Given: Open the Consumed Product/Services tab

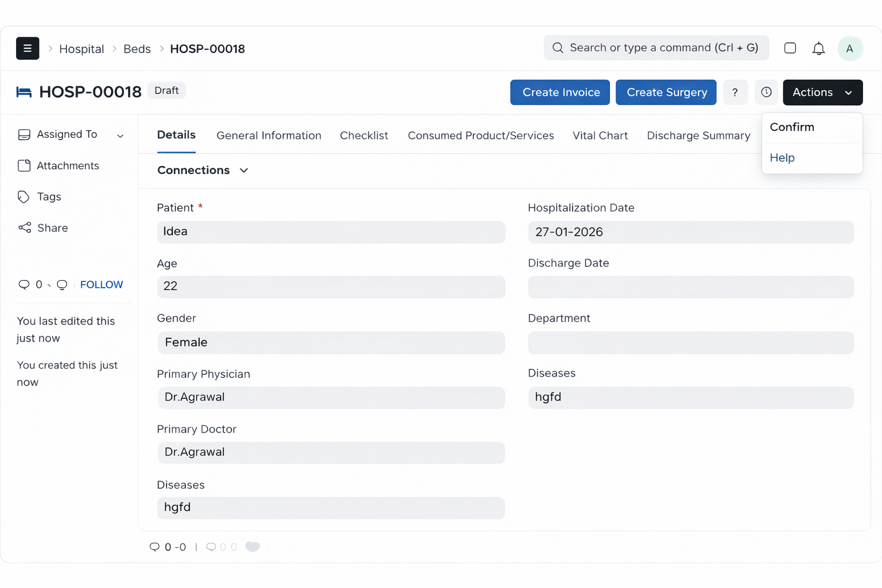Looking at the screenshot, I should coord(481,136).
